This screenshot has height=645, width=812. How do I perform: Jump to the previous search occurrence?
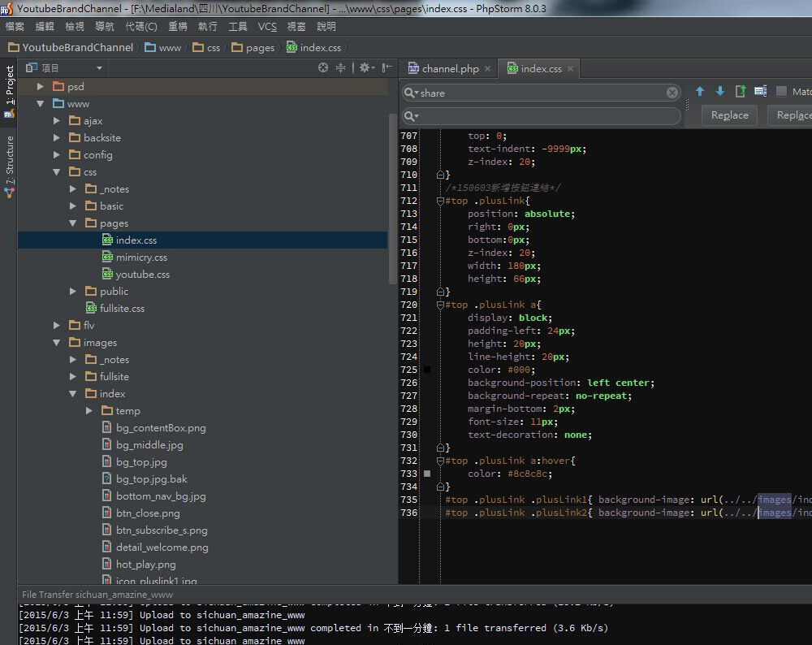(x=700, y=92)
